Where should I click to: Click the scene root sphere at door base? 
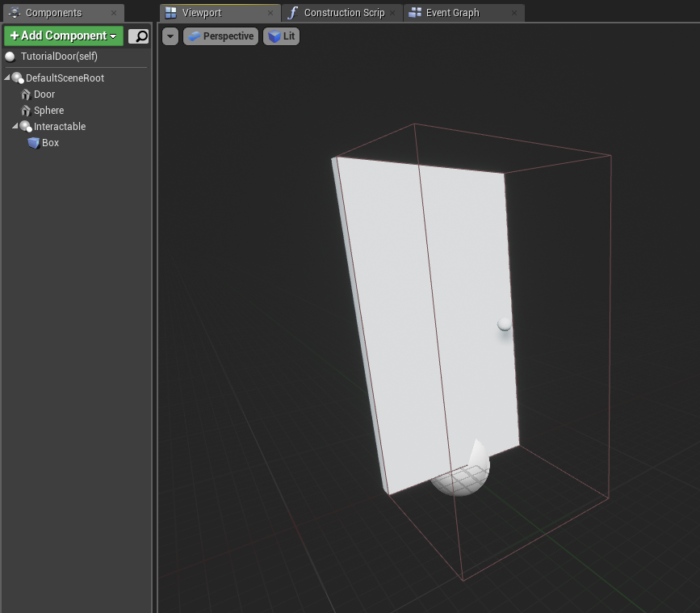click(x=460, y=478)
